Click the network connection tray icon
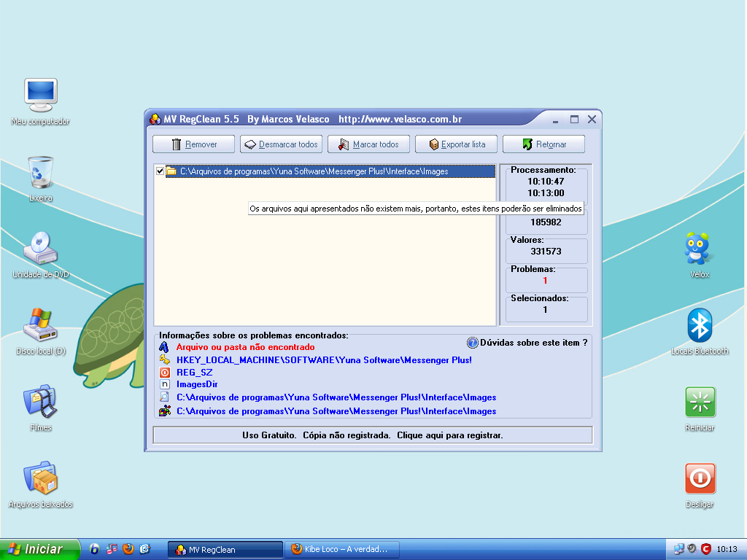This screenshot has width=747, height=560. click(x=679, y=549)
